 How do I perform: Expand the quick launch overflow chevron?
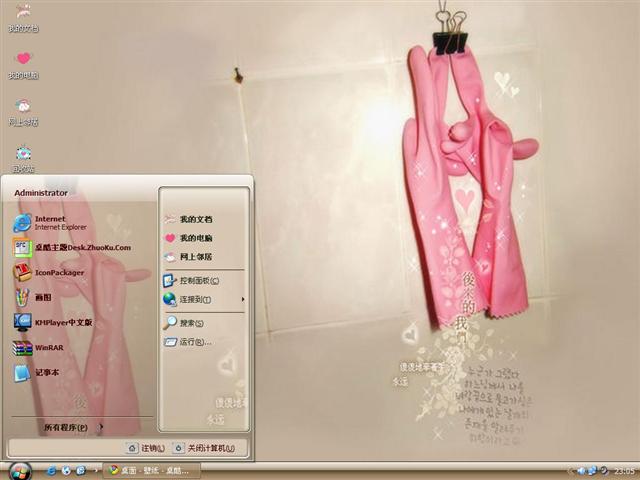pos(96,471)
